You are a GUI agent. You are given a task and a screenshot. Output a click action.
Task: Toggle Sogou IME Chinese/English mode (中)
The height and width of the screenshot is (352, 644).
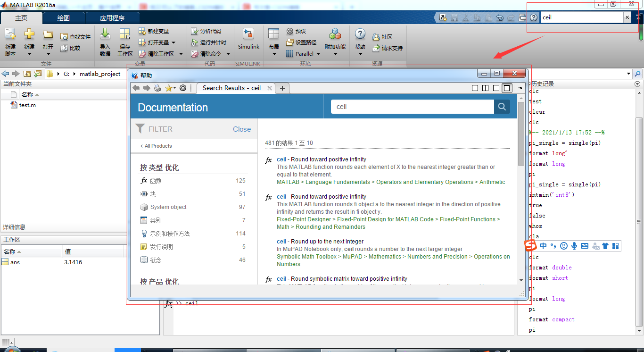543,246
